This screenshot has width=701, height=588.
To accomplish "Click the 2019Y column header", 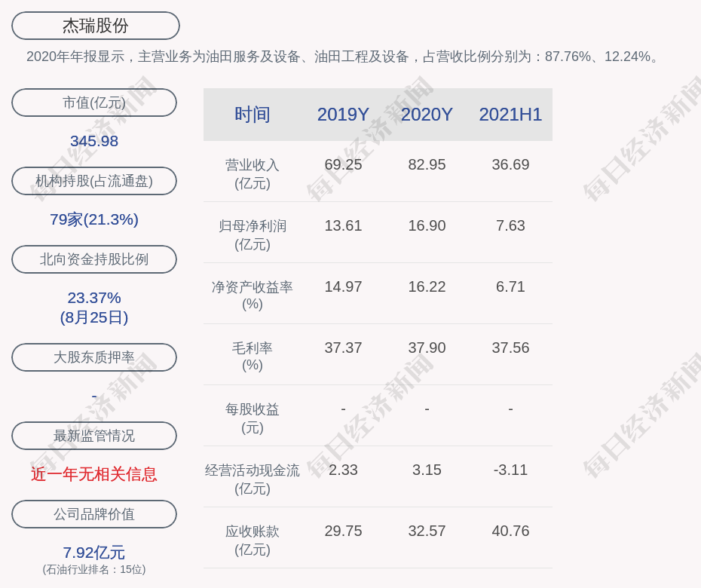I will (x=343, y=115).
